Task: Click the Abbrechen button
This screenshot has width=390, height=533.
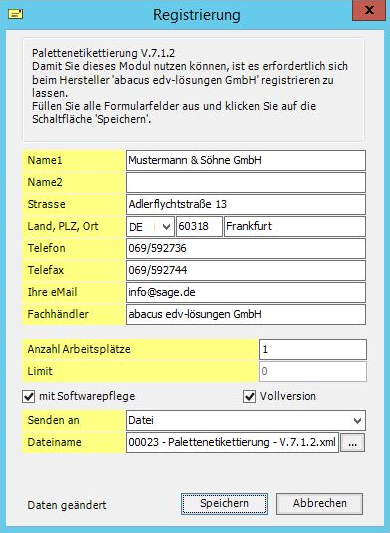Action: click(x=320, y=503)
